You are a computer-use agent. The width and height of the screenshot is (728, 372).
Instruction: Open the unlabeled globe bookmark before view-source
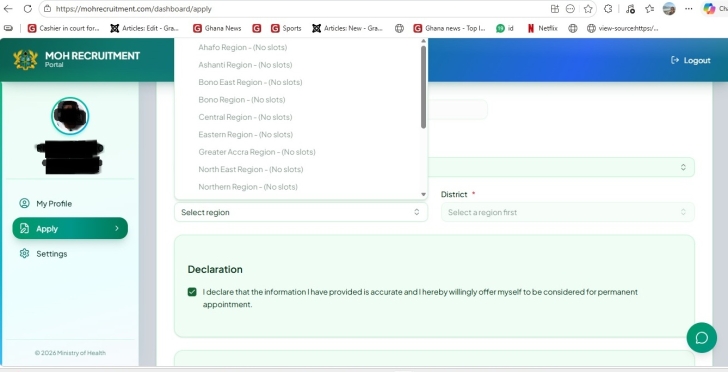click(573, 28)
